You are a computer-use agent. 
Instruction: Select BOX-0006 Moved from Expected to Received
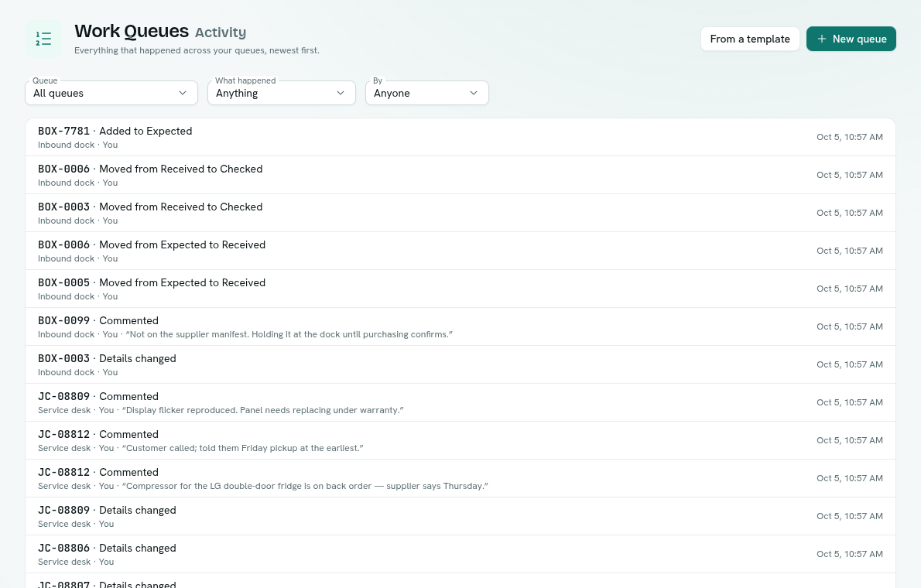pos(460,251)
